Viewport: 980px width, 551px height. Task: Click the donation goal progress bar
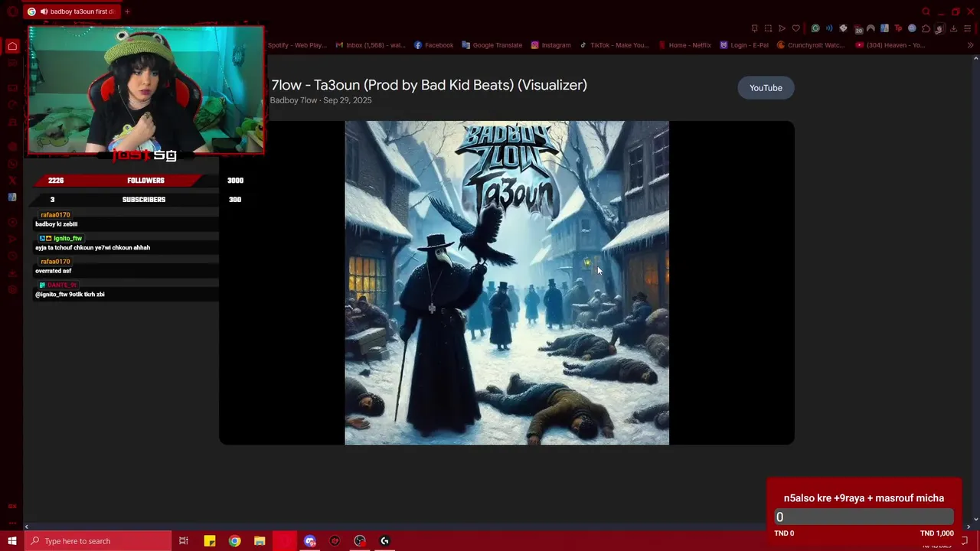(864, 517)
